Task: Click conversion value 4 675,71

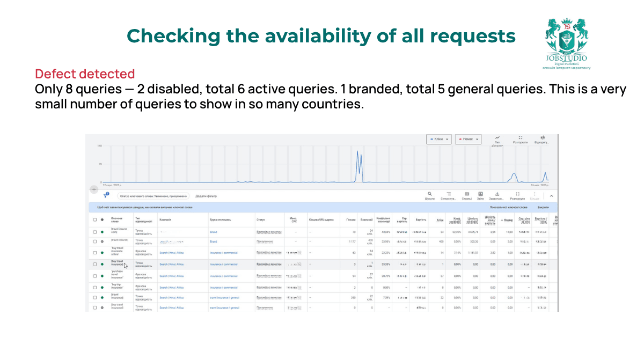Action: tap(472, 232)
